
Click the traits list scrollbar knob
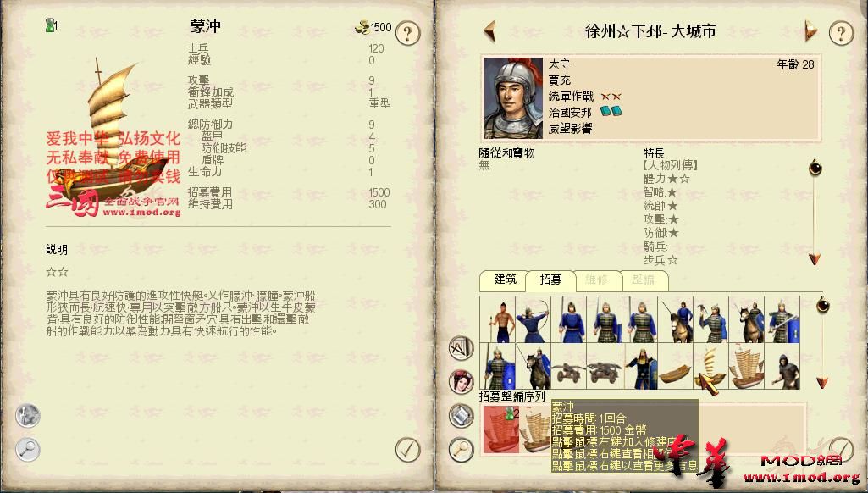815,167
